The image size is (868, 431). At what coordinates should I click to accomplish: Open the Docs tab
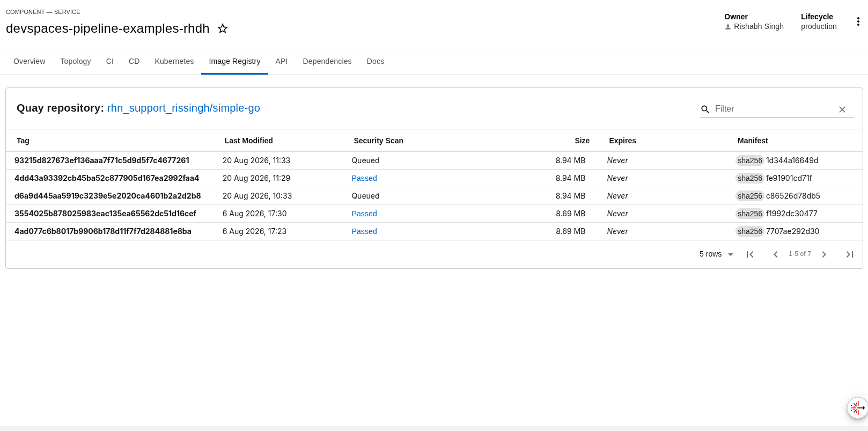click(376, 61)
